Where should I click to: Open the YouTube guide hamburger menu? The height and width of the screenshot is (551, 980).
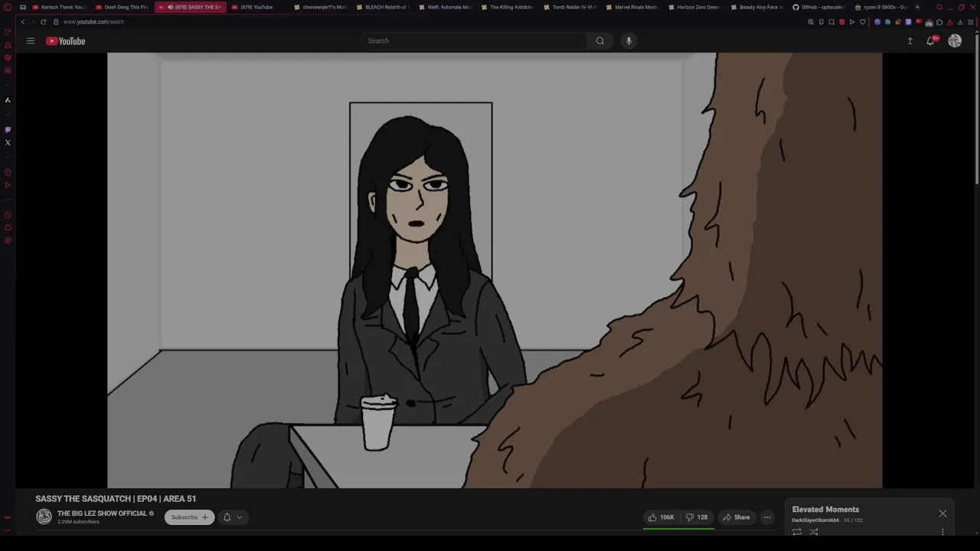click(31, 41)
